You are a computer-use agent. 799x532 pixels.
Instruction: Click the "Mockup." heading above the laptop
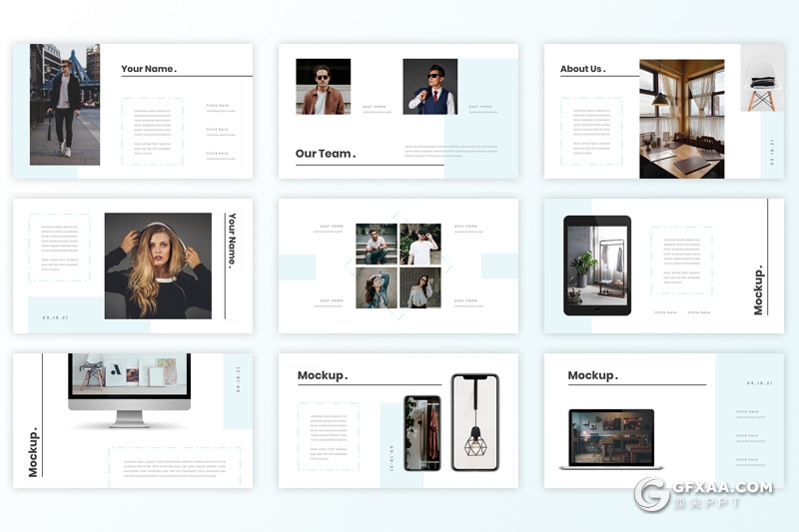tap(593, 375)
